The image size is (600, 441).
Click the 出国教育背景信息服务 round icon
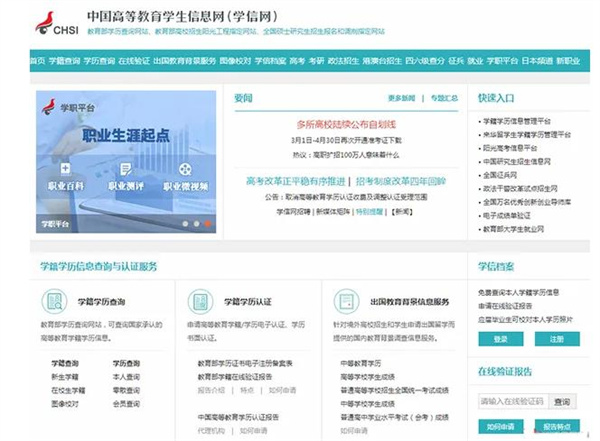pyautogui.click(x=346, y=301)
